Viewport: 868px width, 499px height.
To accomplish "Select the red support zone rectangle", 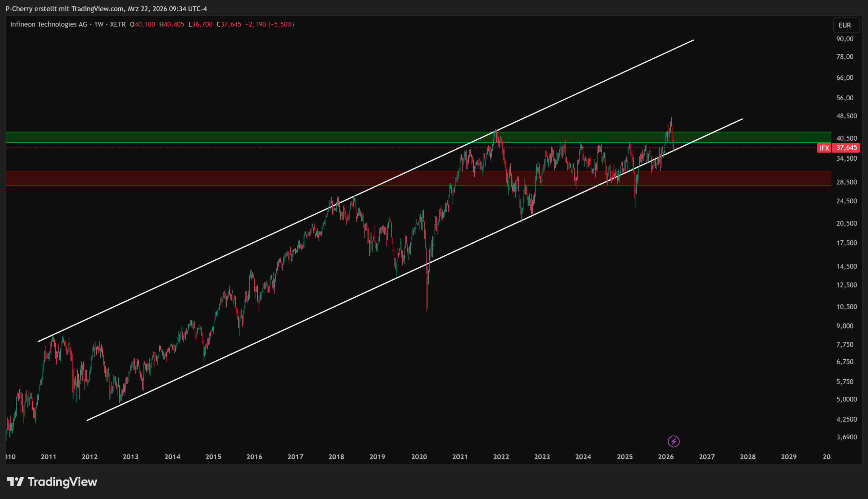I will click(x=240, y=178).
